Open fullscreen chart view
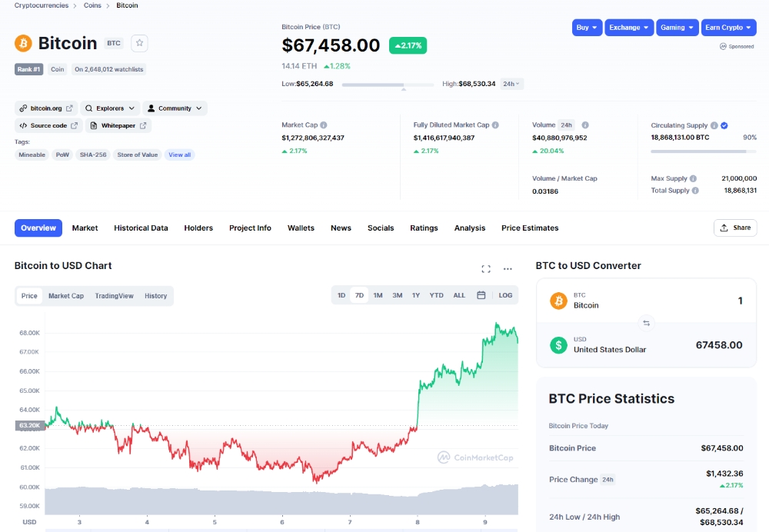 coord(486,269)
